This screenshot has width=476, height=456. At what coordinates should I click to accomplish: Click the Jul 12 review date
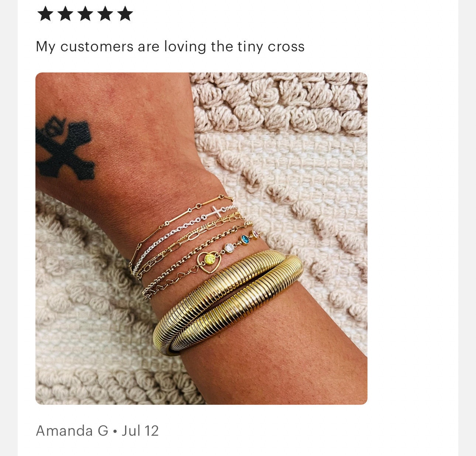pyautogui.click(x=140, y=431)
